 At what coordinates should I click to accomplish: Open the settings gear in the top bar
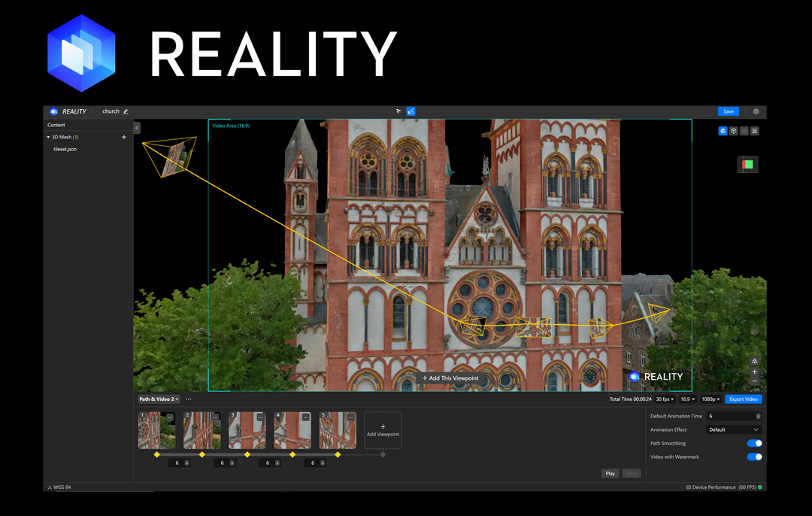pos(756,111)
